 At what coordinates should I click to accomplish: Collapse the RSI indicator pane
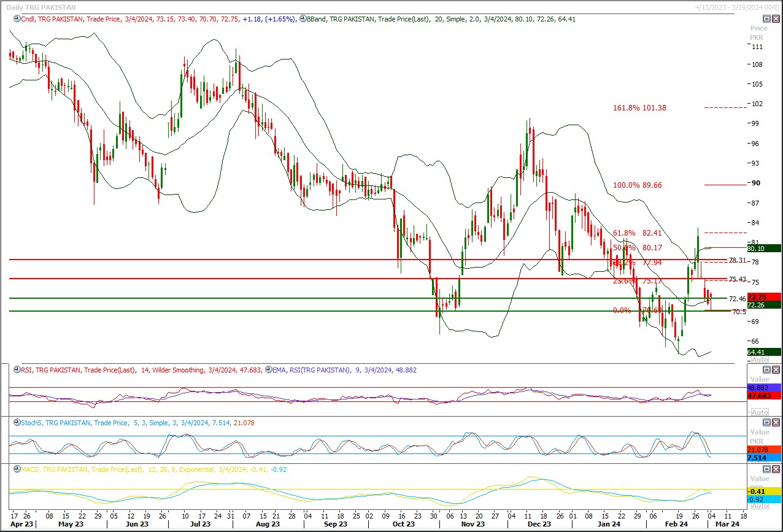(766, 369)
